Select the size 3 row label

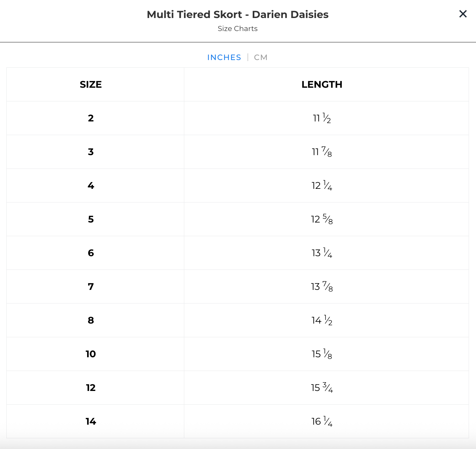click(91, 152)
